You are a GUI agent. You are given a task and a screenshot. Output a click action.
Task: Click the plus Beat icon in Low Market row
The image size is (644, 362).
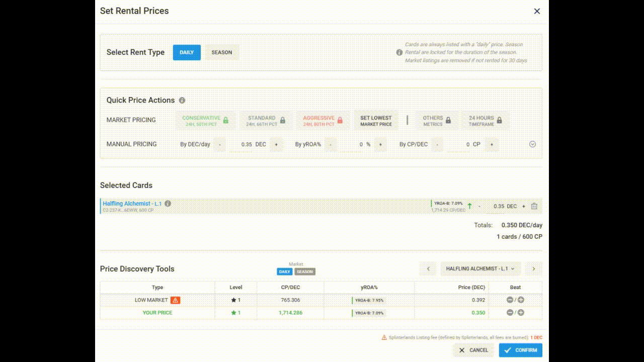pyautogui.click(x=521, y=300)
